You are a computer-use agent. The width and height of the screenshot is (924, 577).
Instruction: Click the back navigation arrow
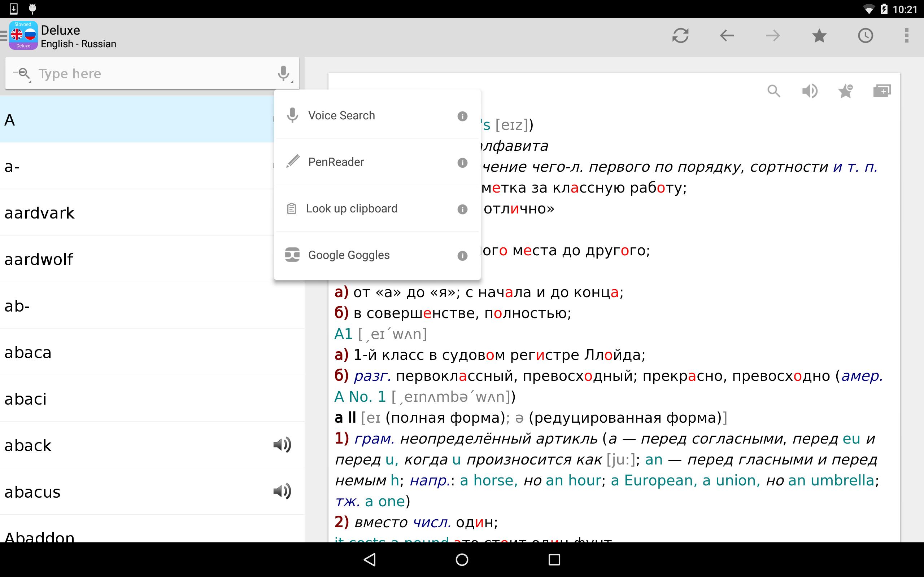point(727,36)
